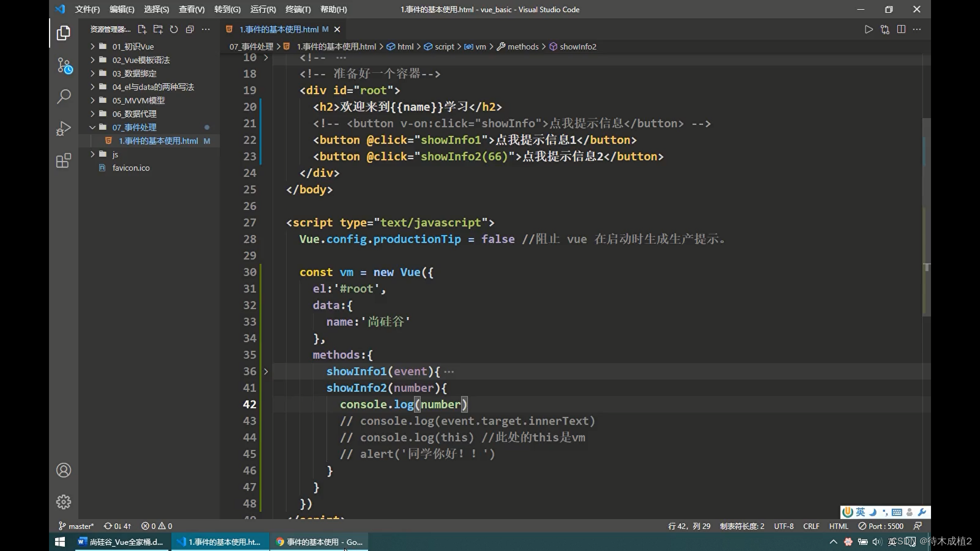
Task: Change HTML language mode
Action: point(839,526)
